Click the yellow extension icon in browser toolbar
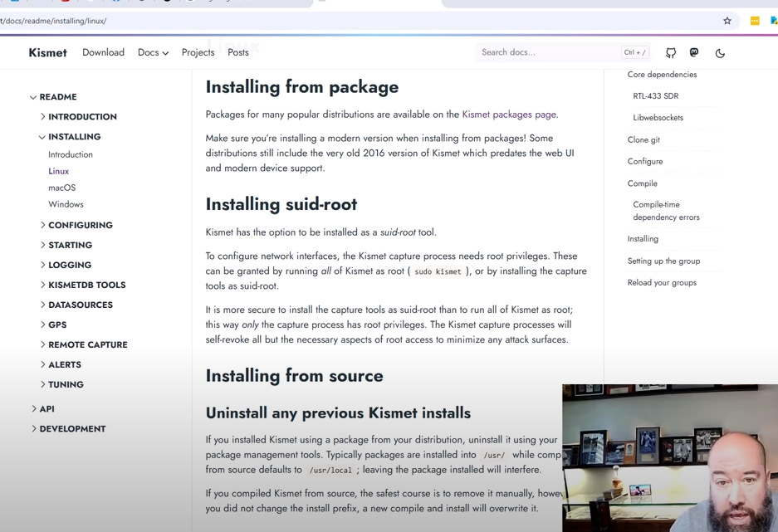Image resolution: width=778 pixels, height=532 pixels. [755, 21]
